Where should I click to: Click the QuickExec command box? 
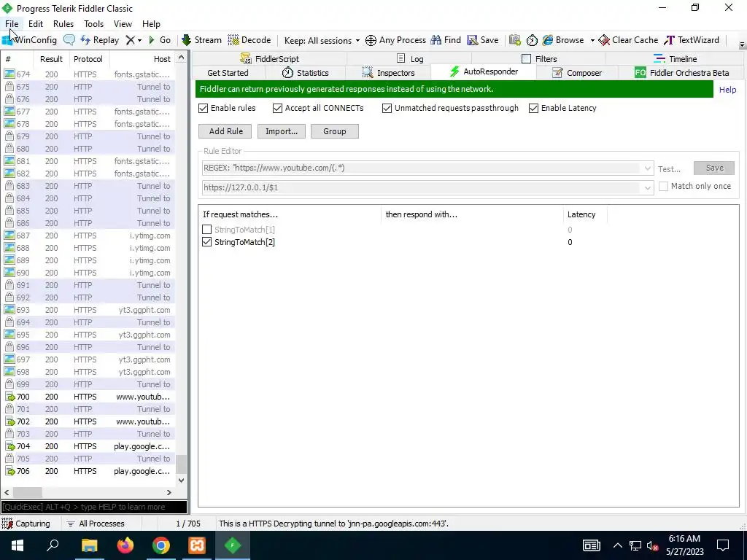94,507
